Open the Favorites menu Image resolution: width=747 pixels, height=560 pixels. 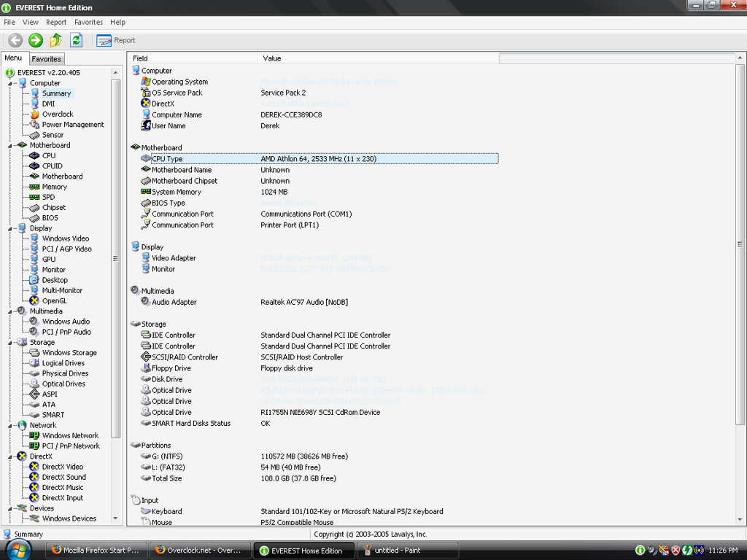pos(88,23)
